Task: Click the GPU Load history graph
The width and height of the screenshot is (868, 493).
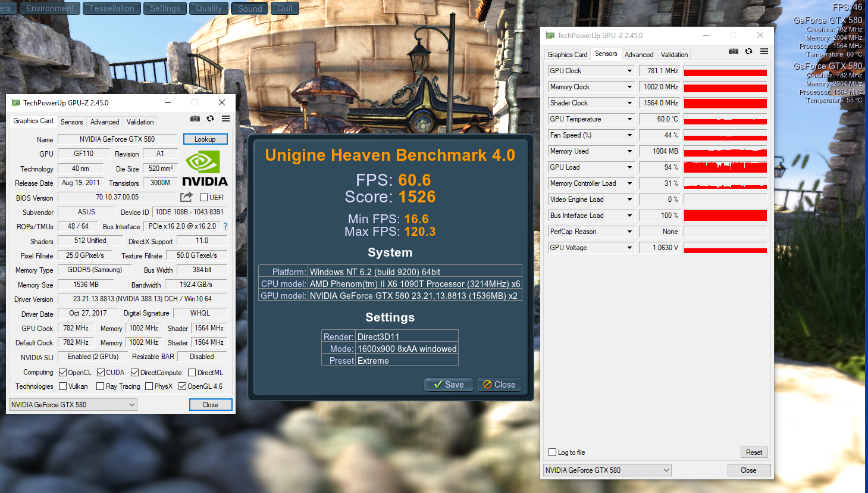Action: [x=725, y=167]
